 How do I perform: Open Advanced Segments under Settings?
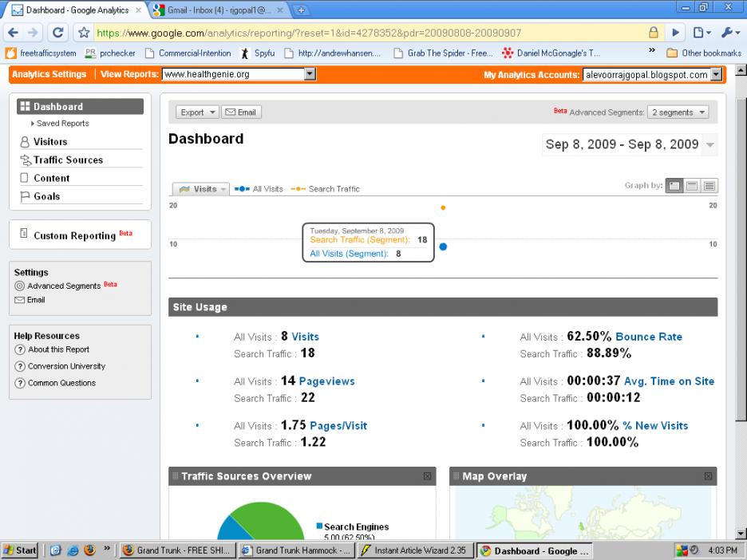(65, 286)
